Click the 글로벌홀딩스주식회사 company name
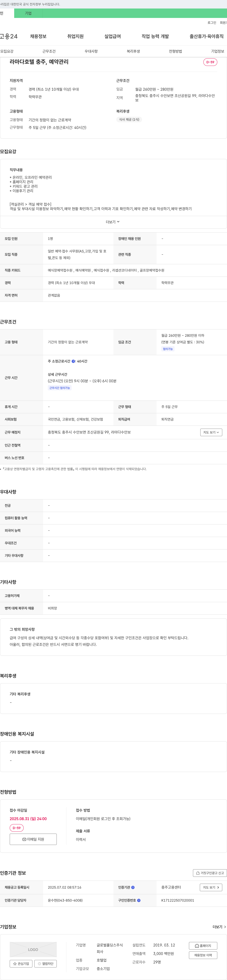This screenshot has height=980, width=227. coord(110,948)
